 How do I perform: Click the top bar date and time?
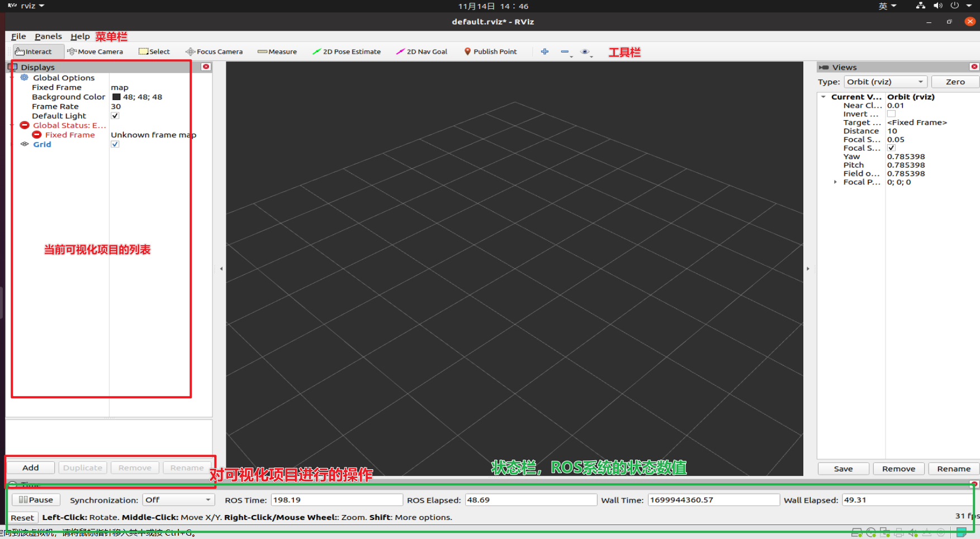[x=493, y=6]
